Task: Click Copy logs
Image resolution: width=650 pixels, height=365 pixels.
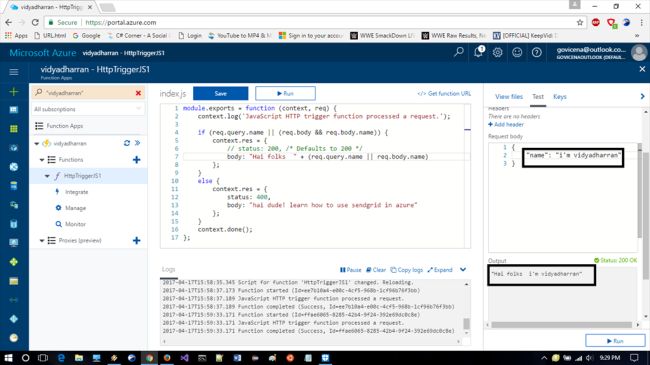Action: coord(407,270)
